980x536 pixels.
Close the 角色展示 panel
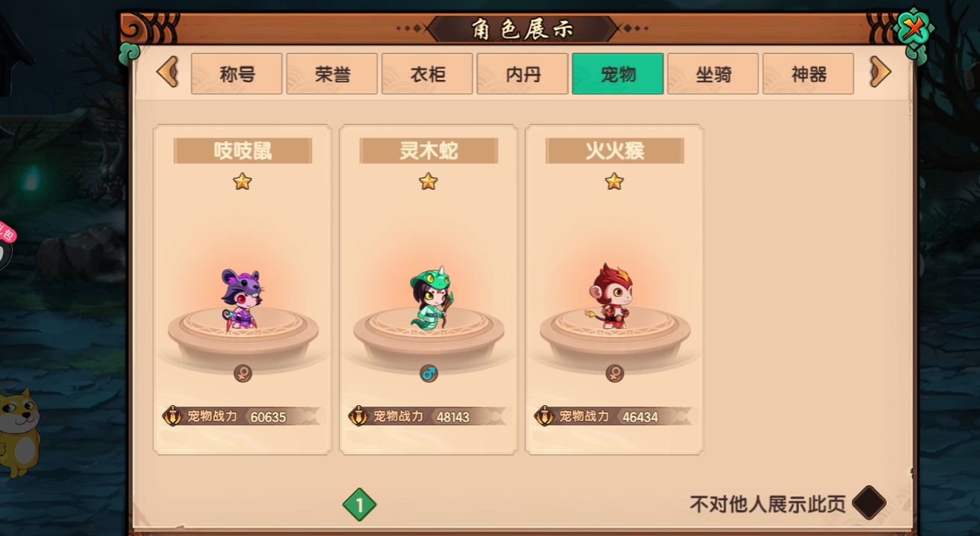(913, 31)
